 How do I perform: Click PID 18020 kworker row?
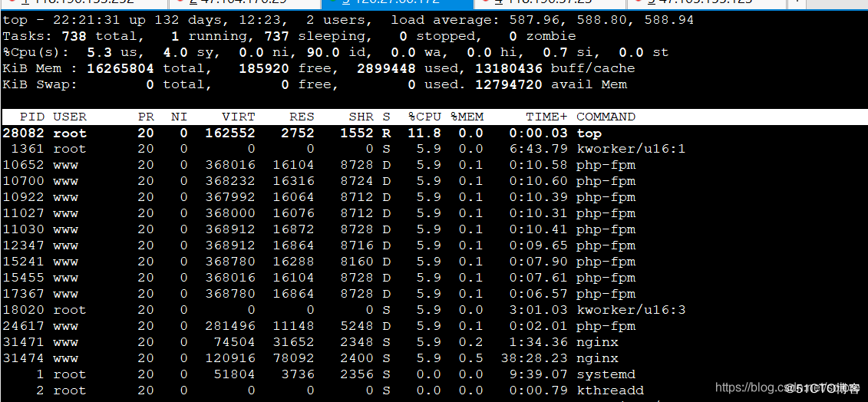[23, 309]
